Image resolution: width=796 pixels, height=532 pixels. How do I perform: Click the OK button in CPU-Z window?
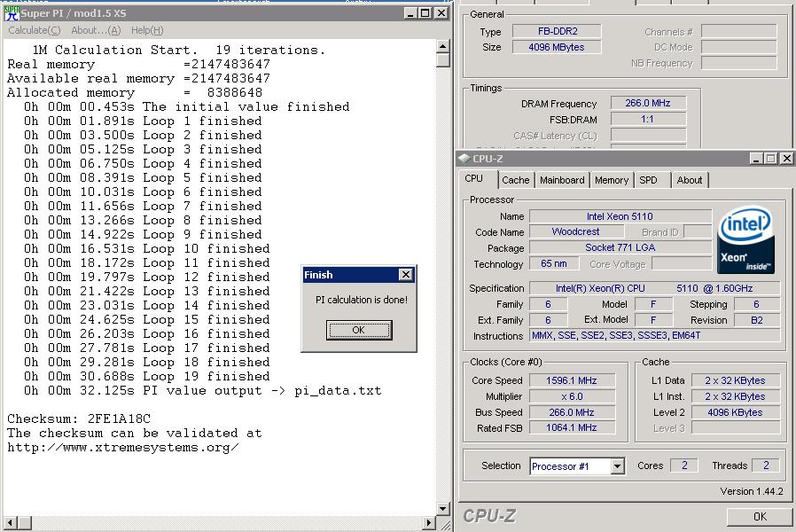760,517
